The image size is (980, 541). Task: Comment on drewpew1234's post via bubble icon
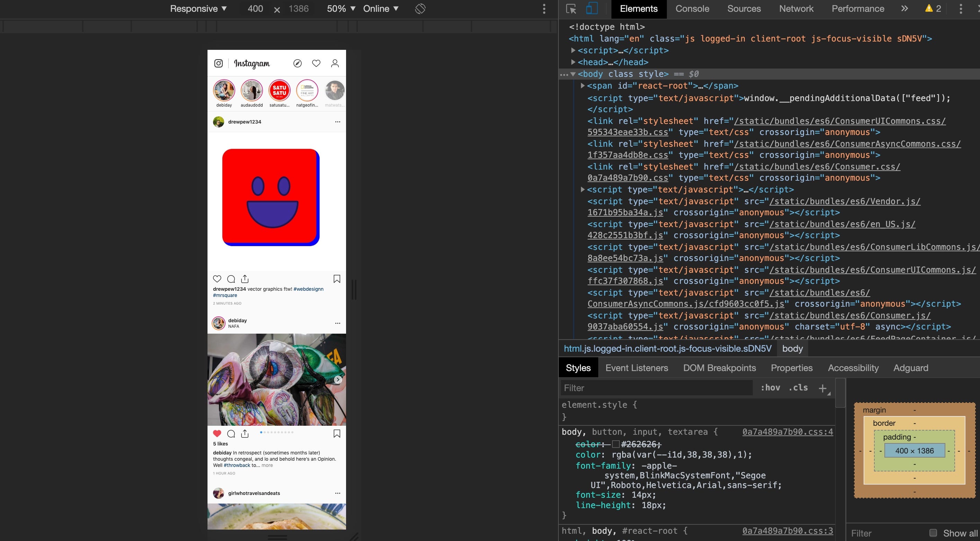tap(231, 279)
